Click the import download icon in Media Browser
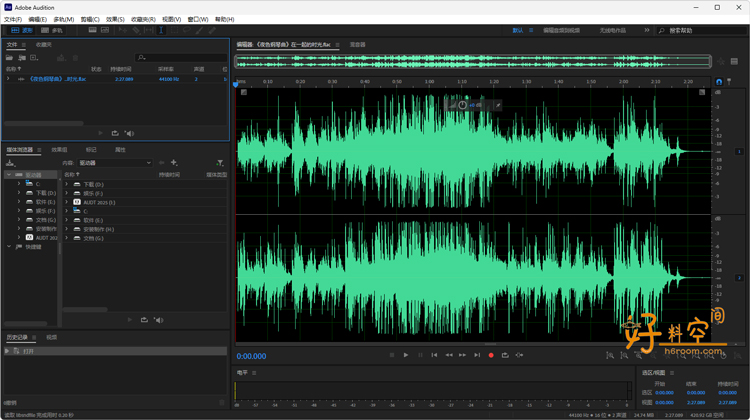Viewport: 750px width, 420px height. [10, 163]
